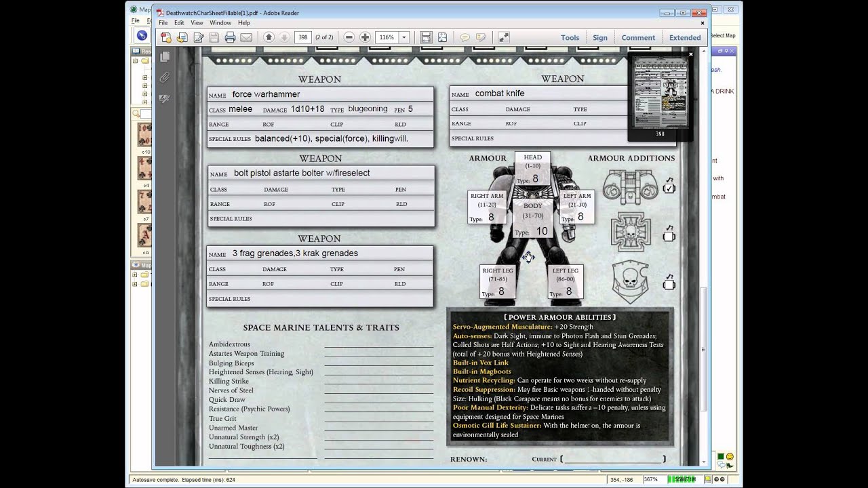Click yellow smiley face icon
Viewport: 868px width, 488px height.
coord(730,457)
